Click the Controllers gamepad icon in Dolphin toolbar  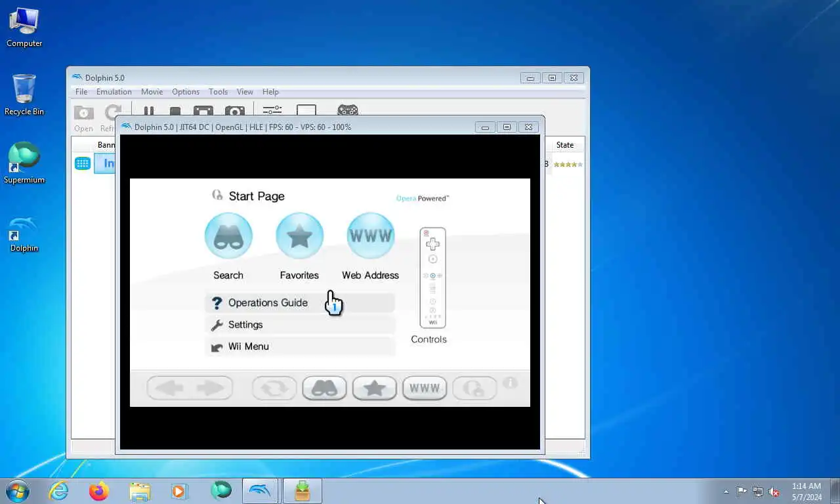pos(348,110)
